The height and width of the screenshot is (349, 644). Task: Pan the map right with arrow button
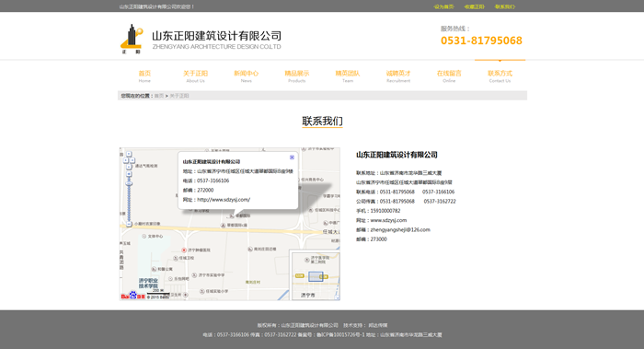click(132, 160)
